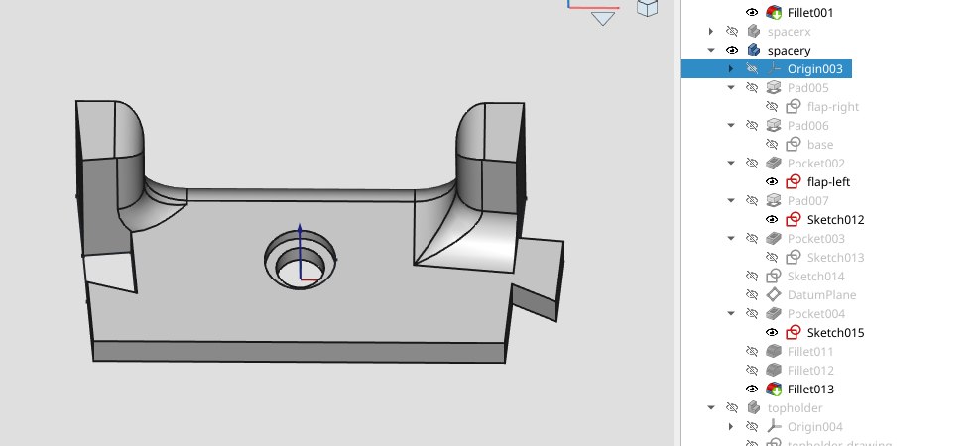The image size is (980, 446).
Task: Collapse the spacery body tree node
Action: tap(711, 51)
